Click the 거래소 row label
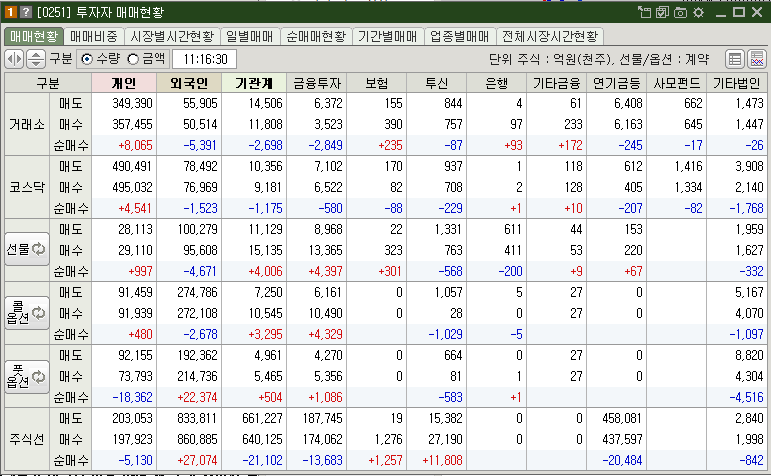Image resolution: width=771 pixels, height=476 pixels. [x=27, y=124]
